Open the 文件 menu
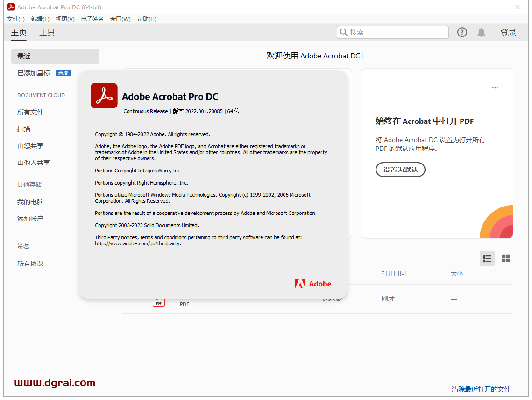 [x=15, y=19]
